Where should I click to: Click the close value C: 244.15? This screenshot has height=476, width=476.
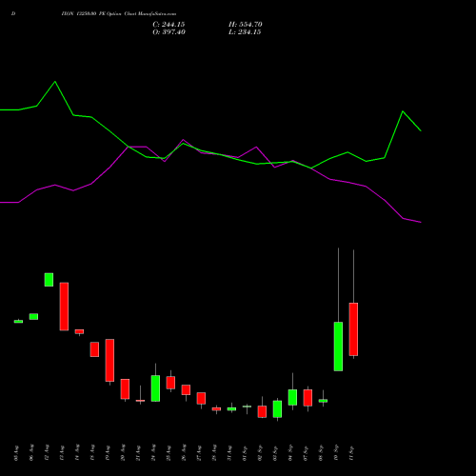(x=169, y=25)
